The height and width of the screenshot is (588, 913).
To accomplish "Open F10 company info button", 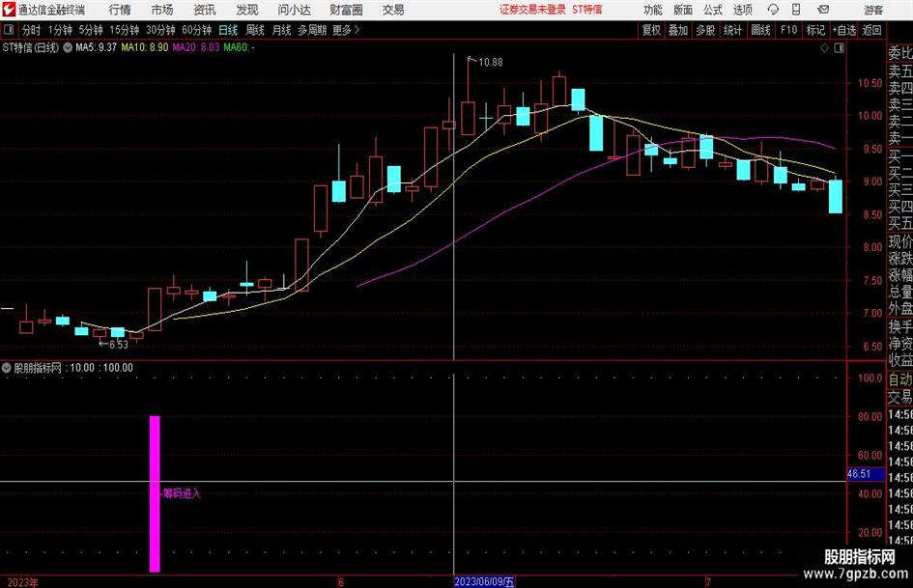I will [x=788, y=30].
